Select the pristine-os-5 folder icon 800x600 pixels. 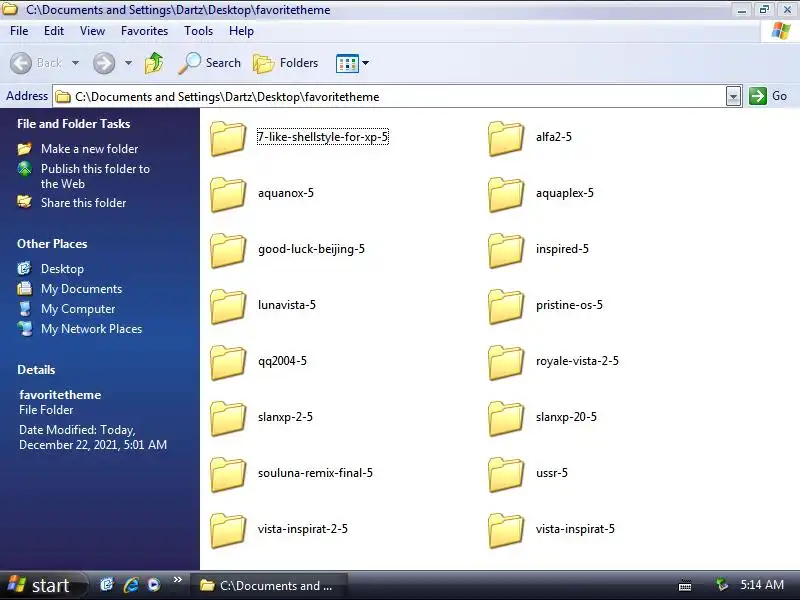tap(506, 306)
